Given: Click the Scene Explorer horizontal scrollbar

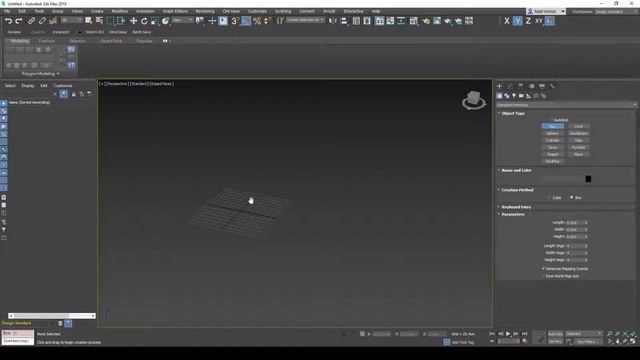Looking at the screenshot, I should coord(52,316).
